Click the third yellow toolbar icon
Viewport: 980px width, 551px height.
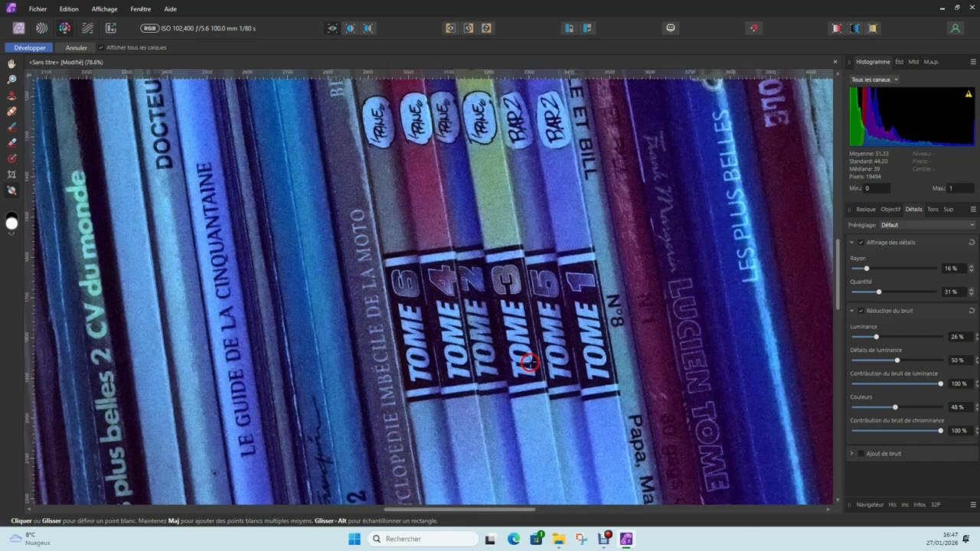pyautogui.click(x=486, y=28)
